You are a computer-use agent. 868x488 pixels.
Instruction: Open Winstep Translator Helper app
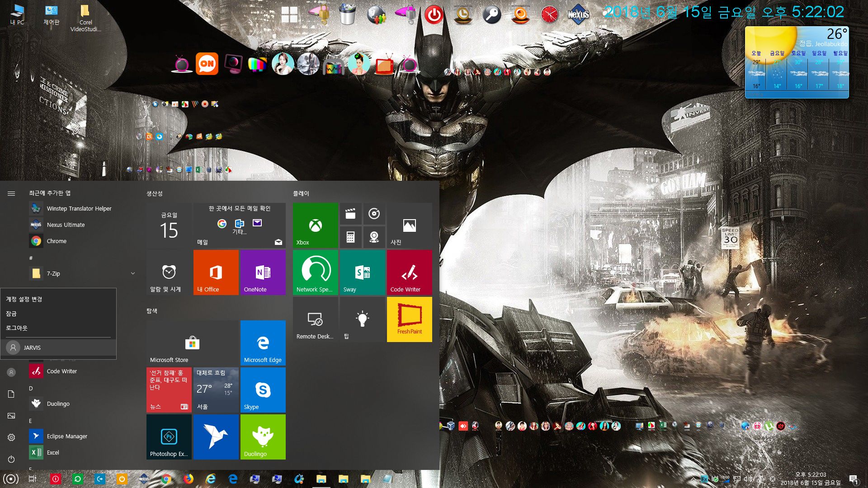83,208
